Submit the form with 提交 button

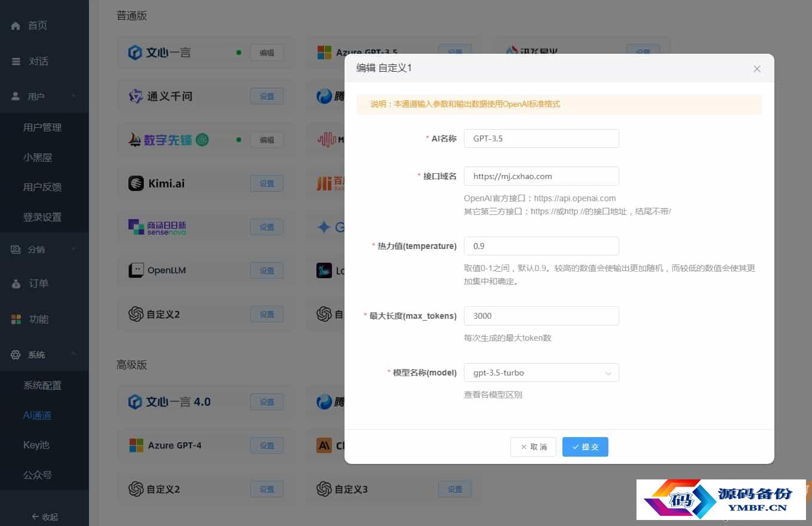click(585, 447)
